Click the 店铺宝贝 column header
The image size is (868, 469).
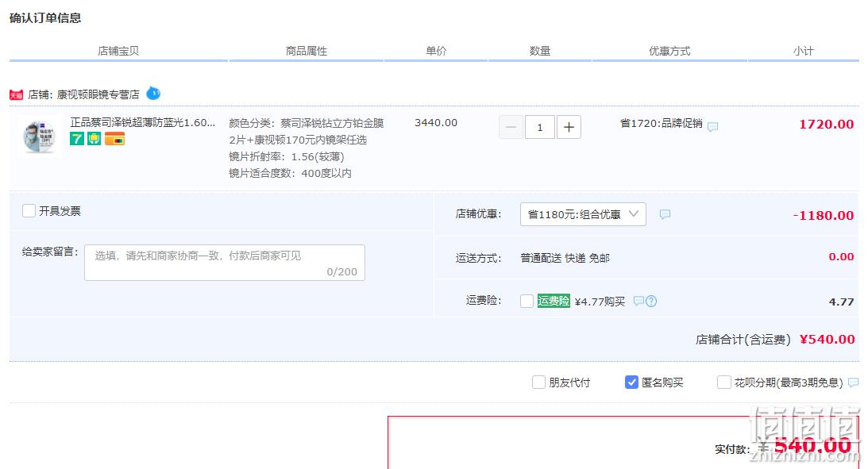[118, 51]
